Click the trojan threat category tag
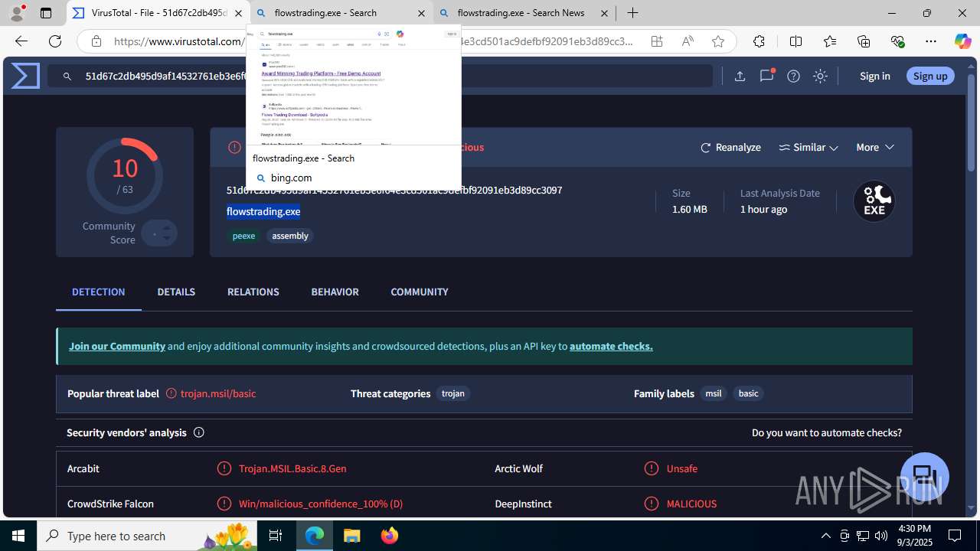 [453, 393]
